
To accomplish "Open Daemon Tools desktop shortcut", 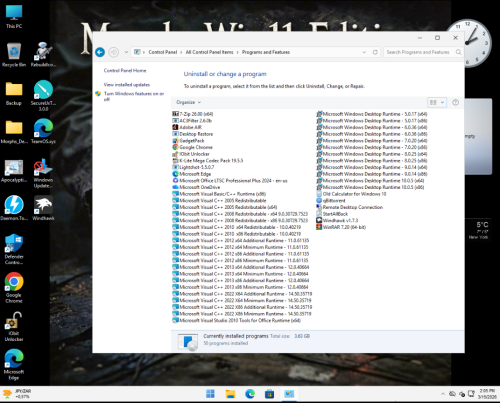I will 14,208.
